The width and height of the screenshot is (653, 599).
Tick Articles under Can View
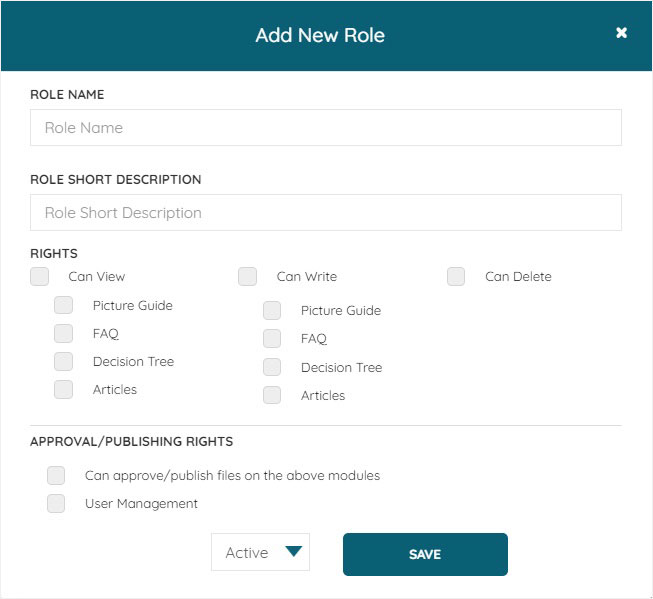pyautogui.click(x=63, y=389)
